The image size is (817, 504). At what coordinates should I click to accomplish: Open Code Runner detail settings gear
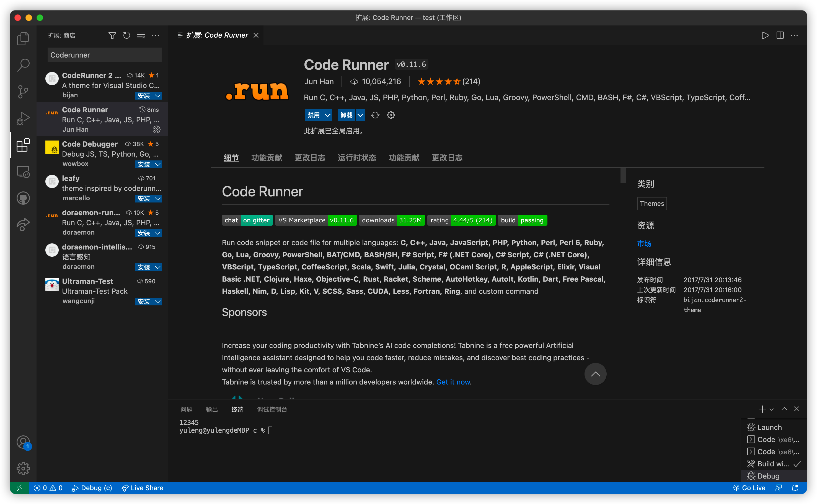(x=391, y=115)
